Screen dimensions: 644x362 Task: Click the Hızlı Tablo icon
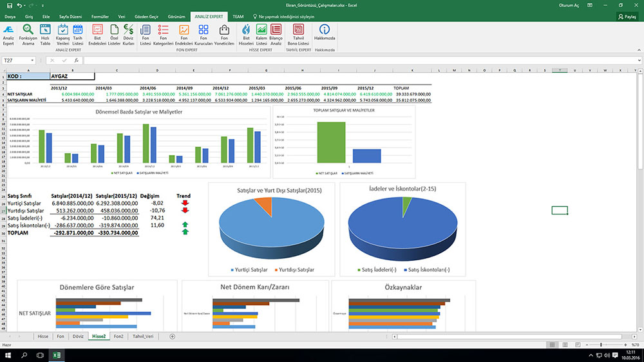tap(45, 35)
